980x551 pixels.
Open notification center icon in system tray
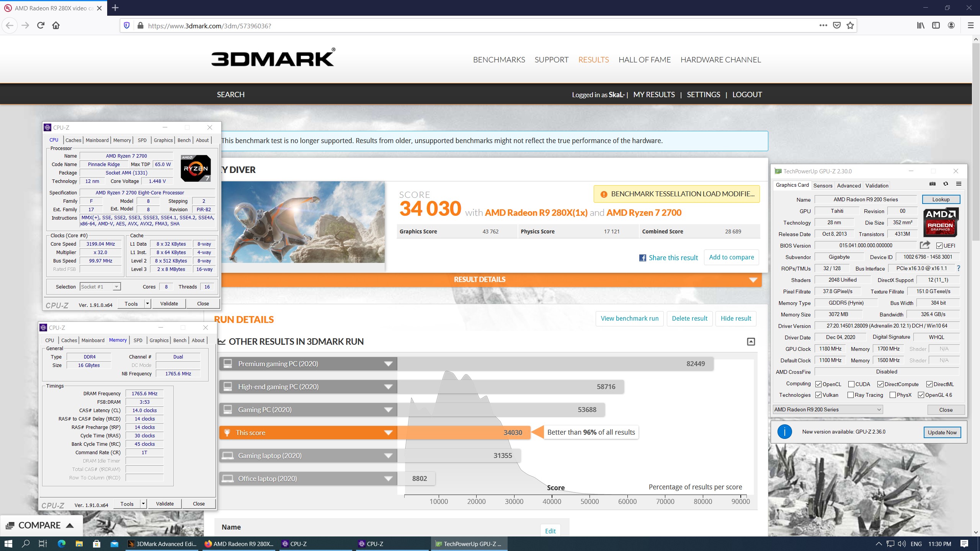tap(964, 544)
